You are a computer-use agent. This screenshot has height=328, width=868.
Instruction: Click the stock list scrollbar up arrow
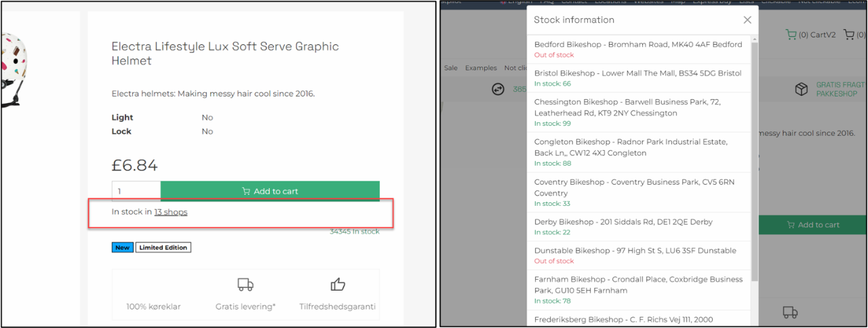[755, 39]
